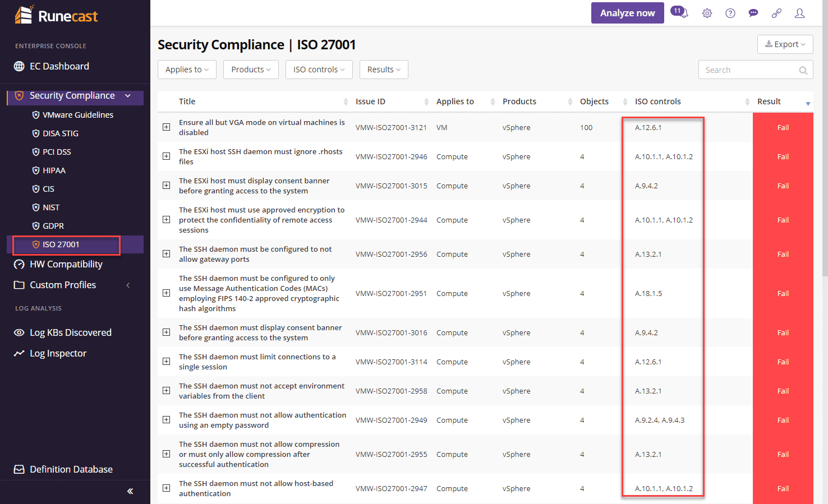The height and width of the screenshot is (504, 828).
Task: Click the Fail result for VMW-ISO27001-2951
Action: tap(783, 293)
